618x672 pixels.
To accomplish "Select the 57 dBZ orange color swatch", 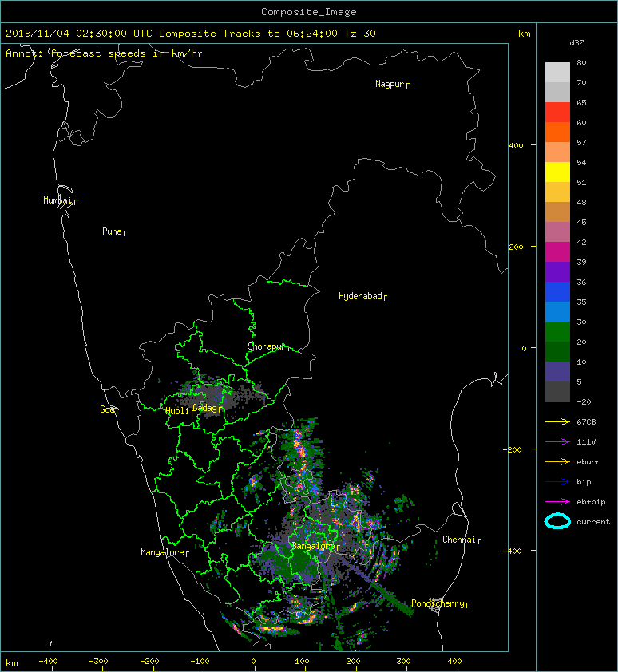I will coord(557,132).
